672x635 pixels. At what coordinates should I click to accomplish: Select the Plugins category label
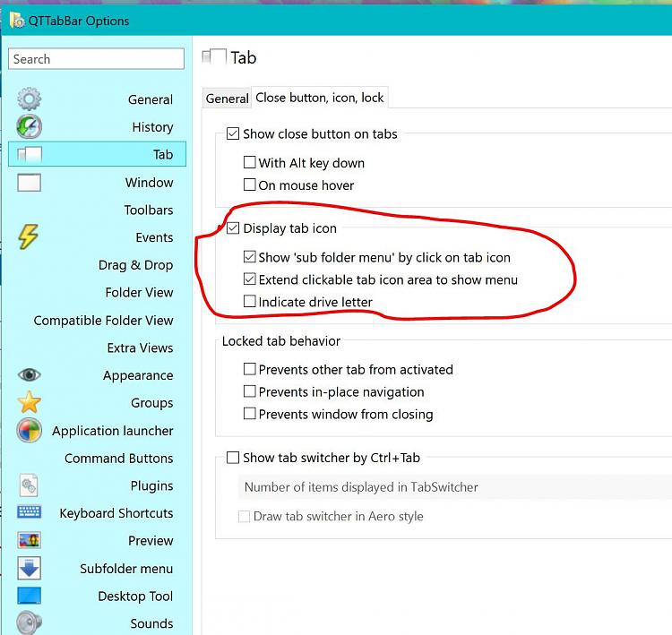click(151, 486)
